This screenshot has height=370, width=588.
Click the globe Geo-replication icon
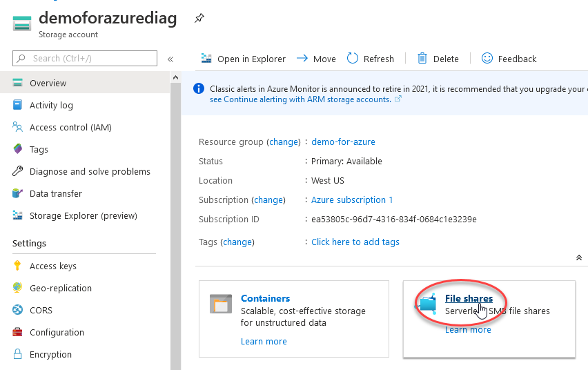(17, 287)
